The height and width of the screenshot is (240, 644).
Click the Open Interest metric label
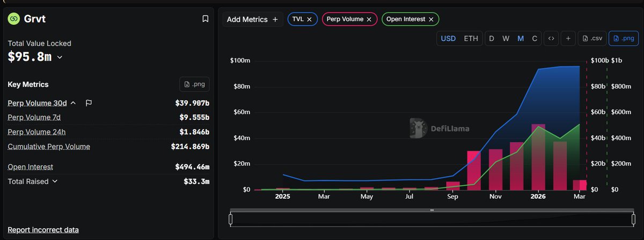30,167
